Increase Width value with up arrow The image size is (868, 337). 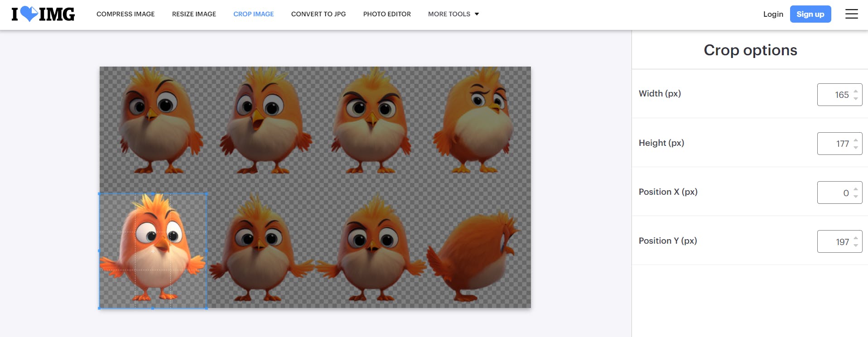[856, 91]
